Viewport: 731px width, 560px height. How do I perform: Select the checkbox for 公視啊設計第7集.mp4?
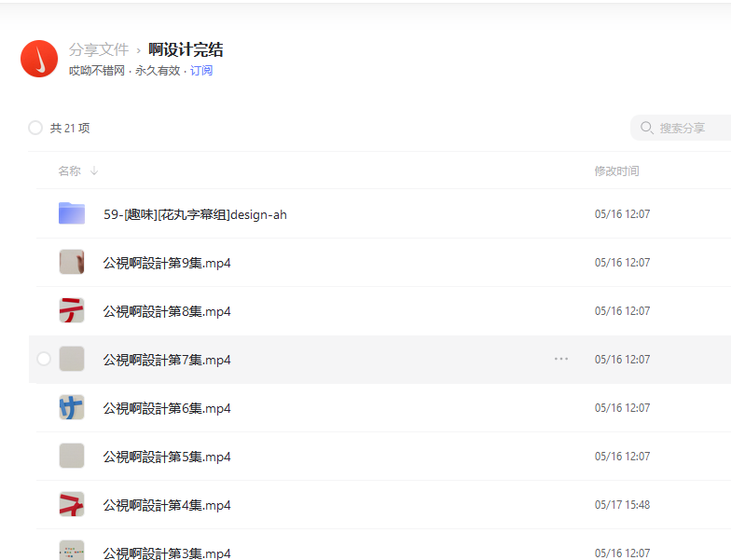pos(44,359)
